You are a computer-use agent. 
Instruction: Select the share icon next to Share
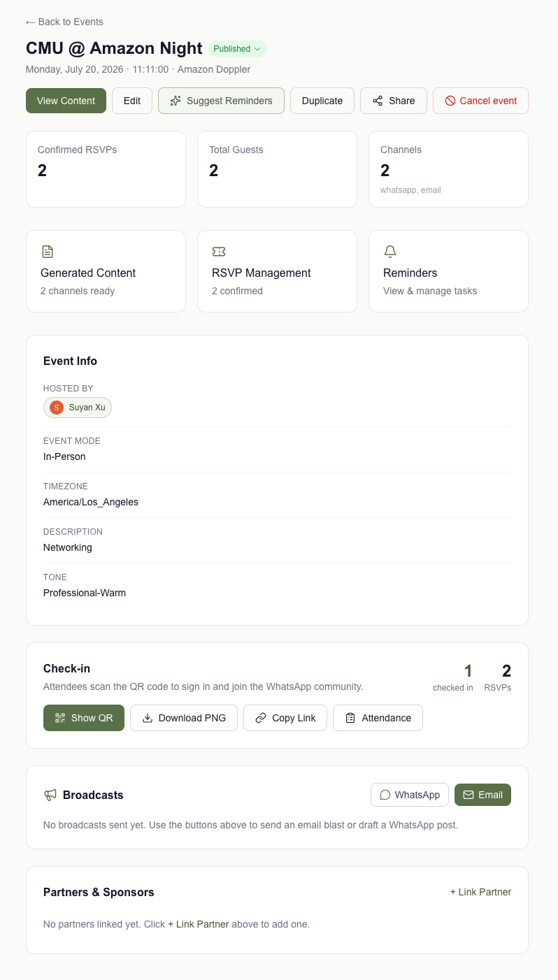[378, 101]
